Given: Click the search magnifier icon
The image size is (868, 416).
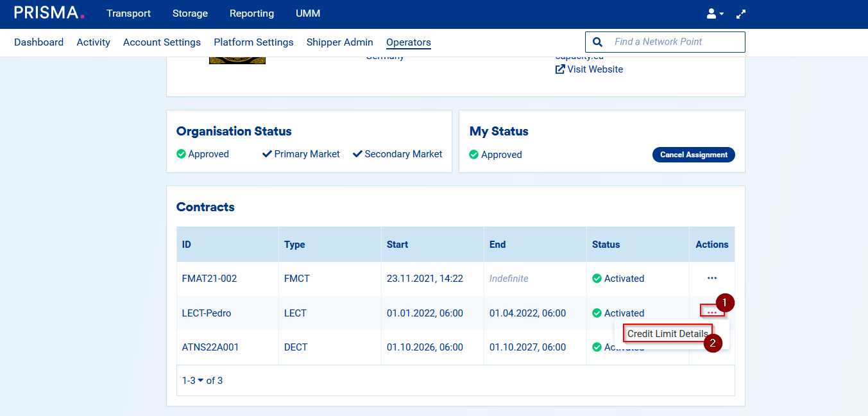Looking at the screenshot, I should (x=598, y=42).
